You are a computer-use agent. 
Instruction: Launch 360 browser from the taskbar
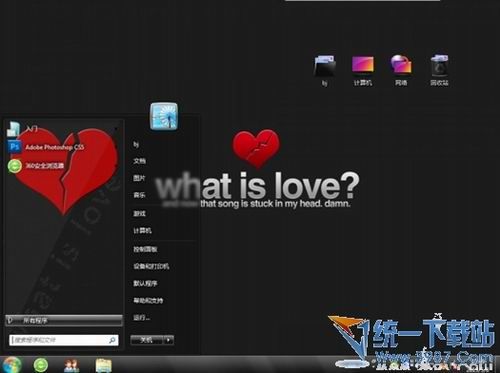click(41, 365)
